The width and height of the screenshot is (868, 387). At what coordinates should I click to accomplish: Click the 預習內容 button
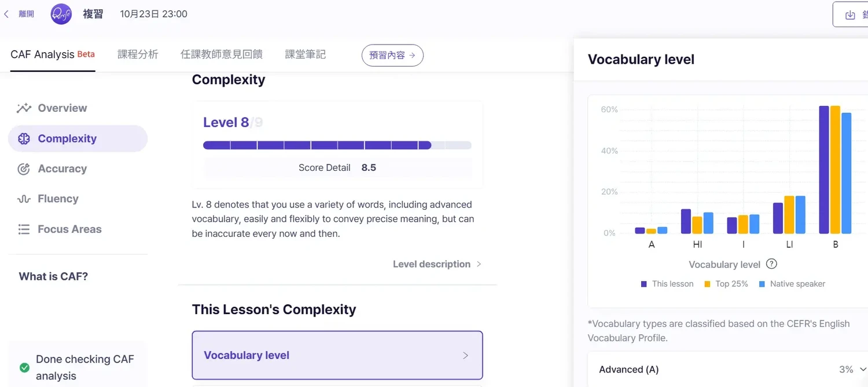pyautogui.click(x=392, y=56)
